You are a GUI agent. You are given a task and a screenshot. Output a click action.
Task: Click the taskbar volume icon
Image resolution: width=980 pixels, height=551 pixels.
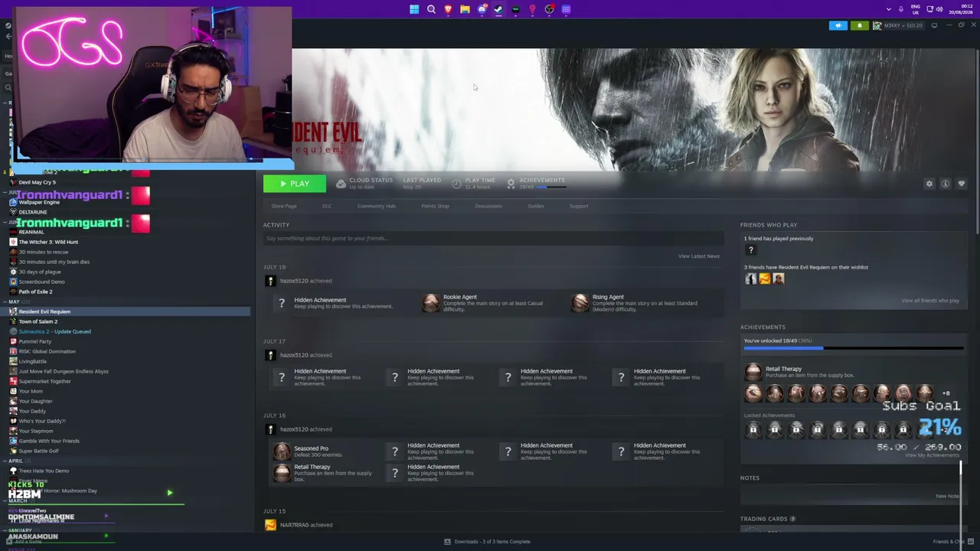coord(939,9)
